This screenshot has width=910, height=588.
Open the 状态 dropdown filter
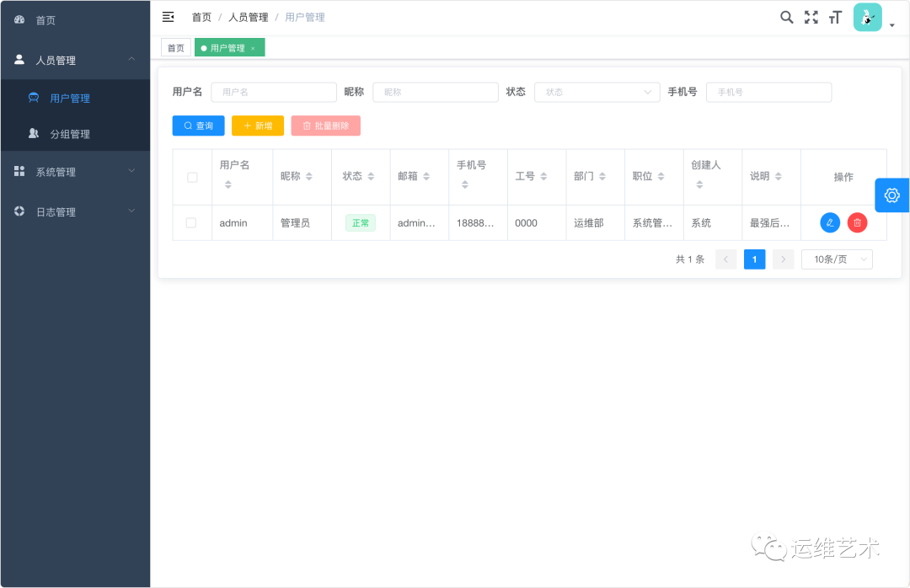click(x=597, y=92)
